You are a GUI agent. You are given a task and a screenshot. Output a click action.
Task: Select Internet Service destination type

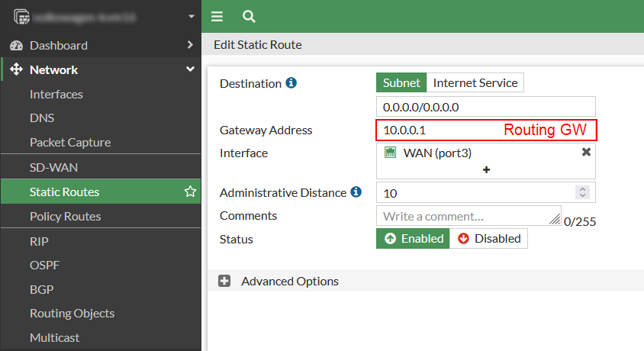point(475,82)
